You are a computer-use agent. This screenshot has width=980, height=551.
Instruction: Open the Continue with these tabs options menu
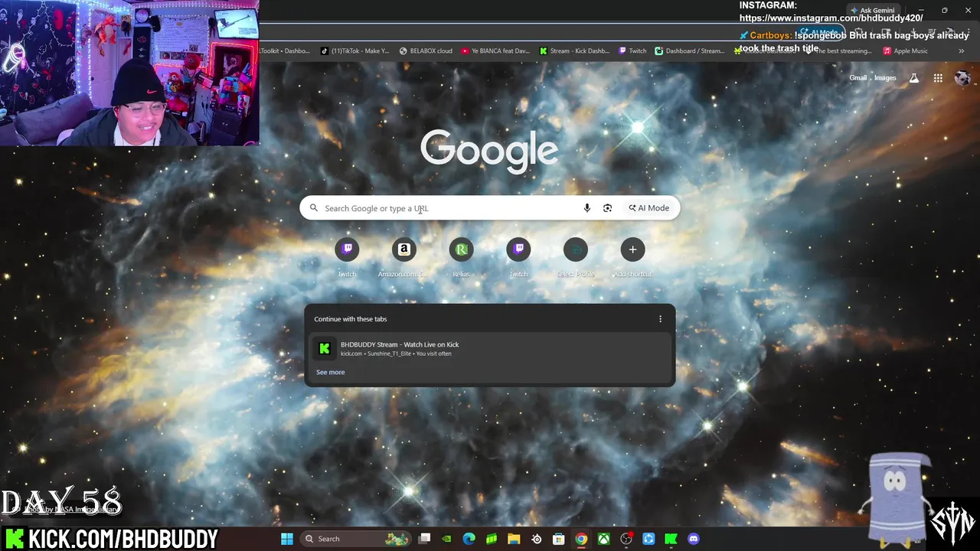pos(661,319)
